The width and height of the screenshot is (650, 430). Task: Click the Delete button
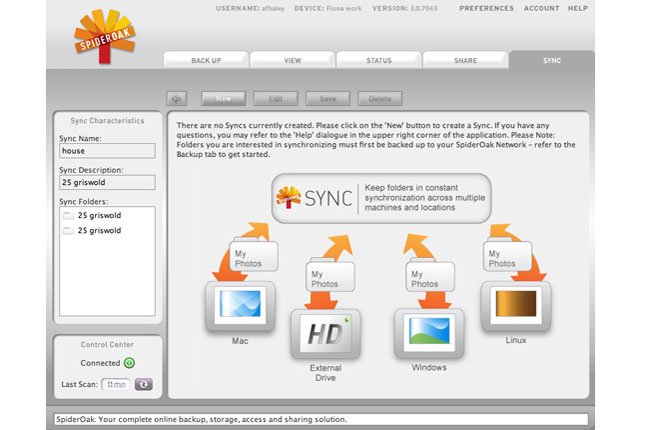380,99
